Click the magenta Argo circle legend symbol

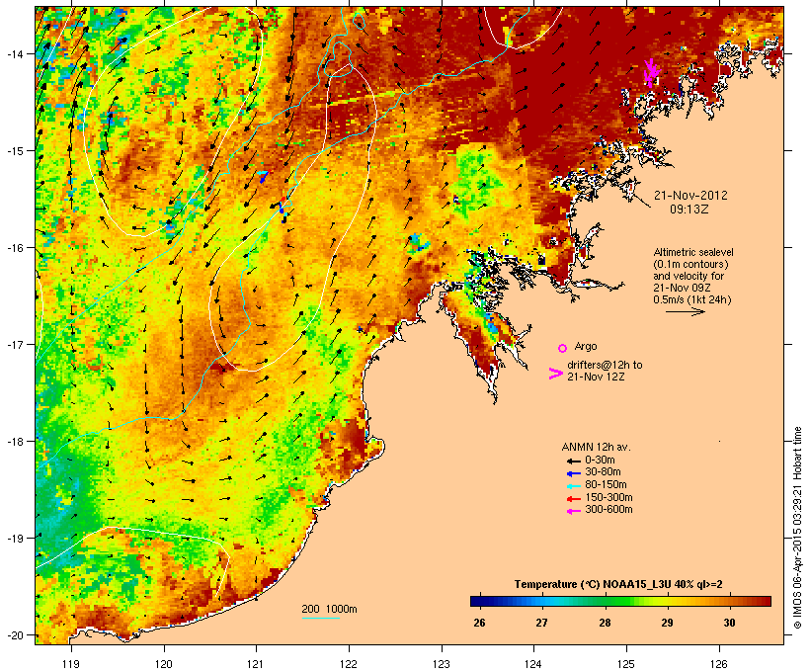click(563, 348)
